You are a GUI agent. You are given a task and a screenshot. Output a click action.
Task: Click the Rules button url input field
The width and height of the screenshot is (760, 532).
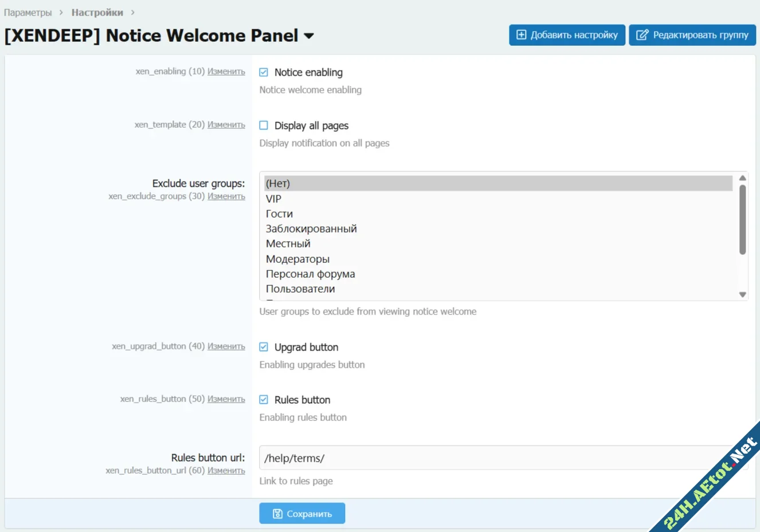(493, 458)
